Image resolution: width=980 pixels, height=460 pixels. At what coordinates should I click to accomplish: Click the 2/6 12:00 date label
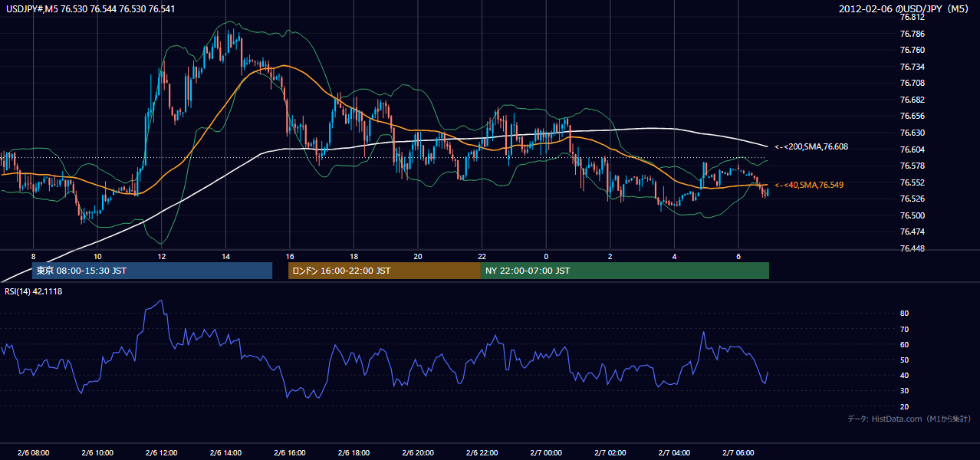pos(162,452)
